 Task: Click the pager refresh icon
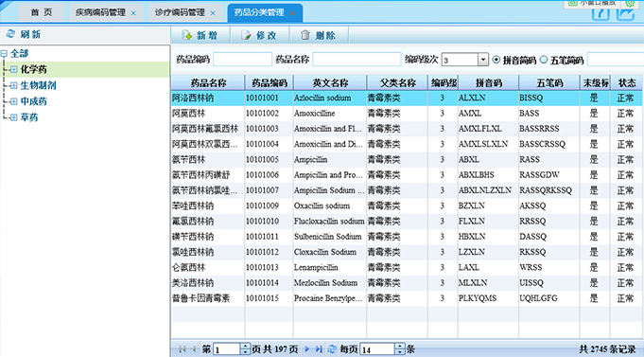coord(332,349)
